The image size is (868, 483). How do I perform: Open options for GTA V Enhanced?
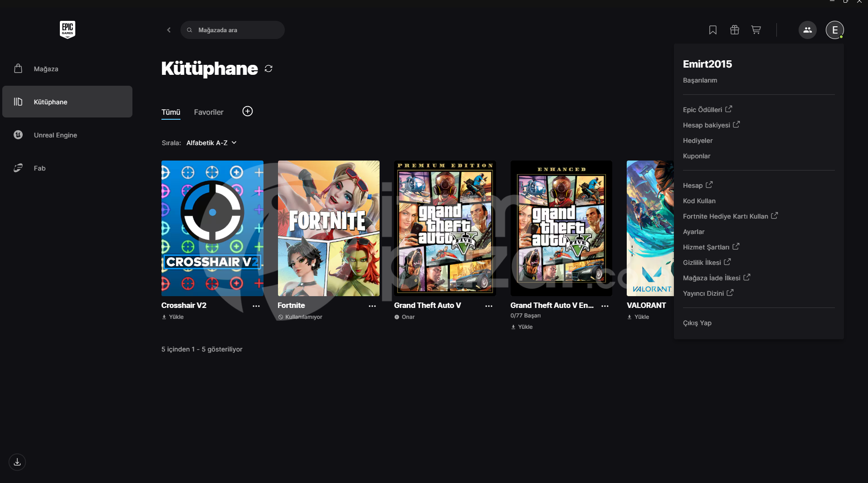tap(605, 306)
